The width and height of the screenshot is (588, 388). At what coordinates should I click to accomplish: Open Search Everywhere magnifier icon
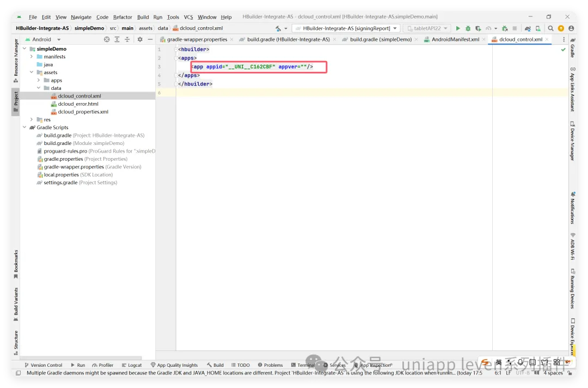coord(550,28)
